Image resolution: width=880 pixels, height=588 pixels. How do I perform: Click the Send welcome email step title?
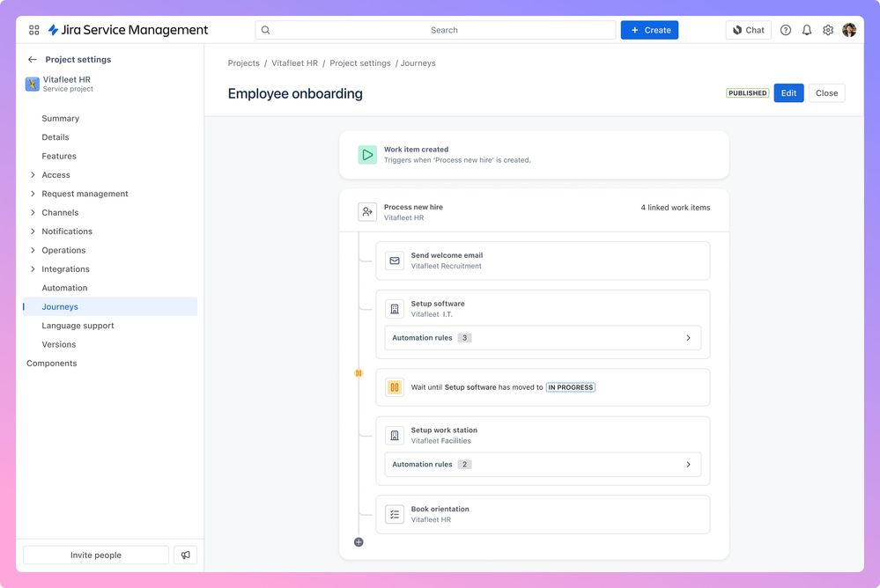[447, 255]
